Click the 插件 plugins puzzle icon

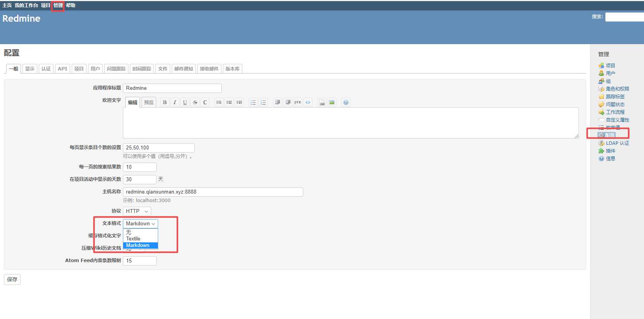click(x=601, y=151)
